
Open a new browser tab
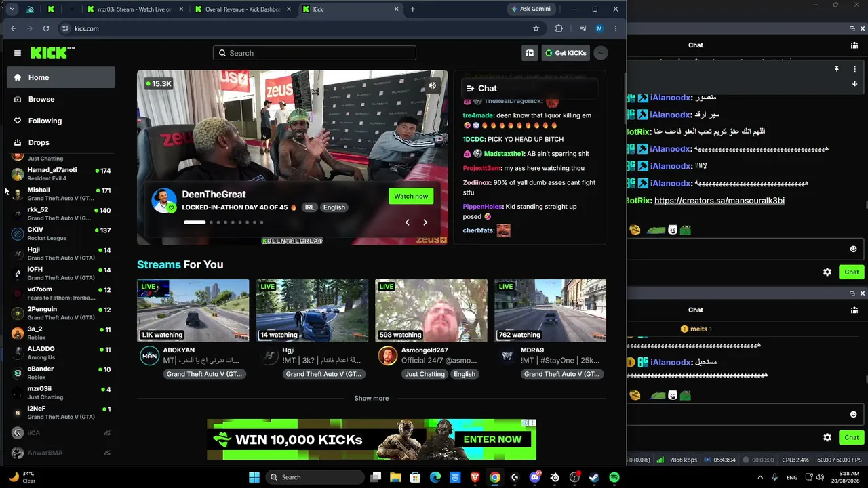click(x=412, y=9)
